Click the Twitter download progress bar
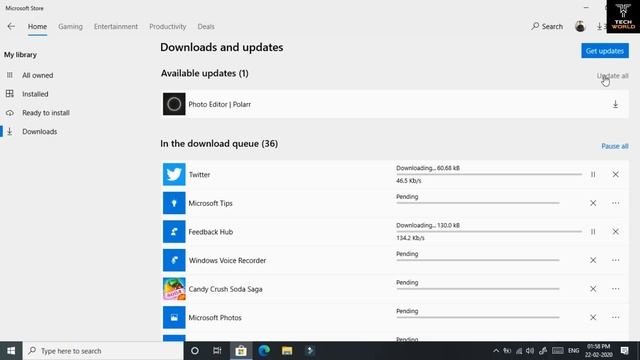The width and height of the screenshot is (640, 360). 489,174
